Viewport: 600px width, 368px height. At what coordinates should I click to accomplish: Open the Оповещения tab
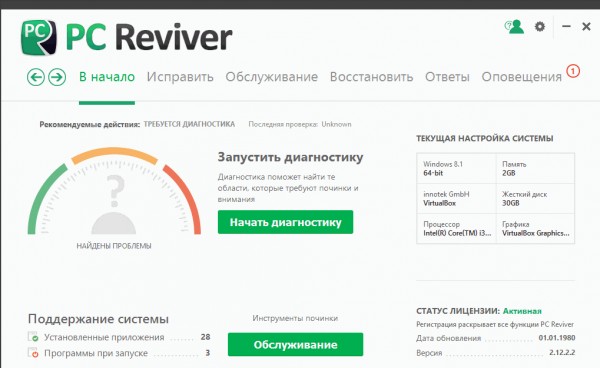tap(521, 77)
